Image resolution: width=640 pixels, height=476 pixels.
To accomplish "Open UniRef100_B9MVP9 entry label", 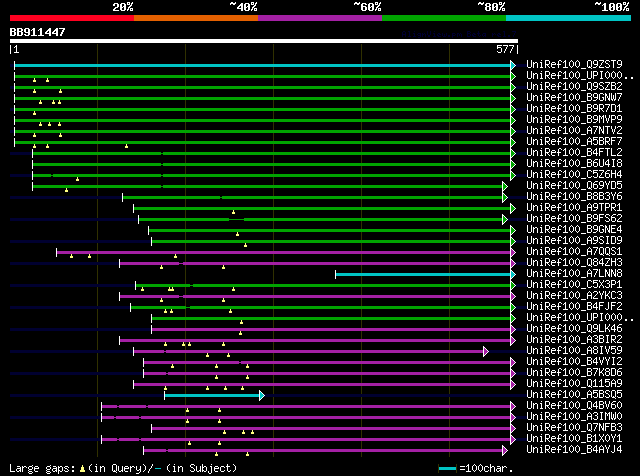I will pos(574,120).
